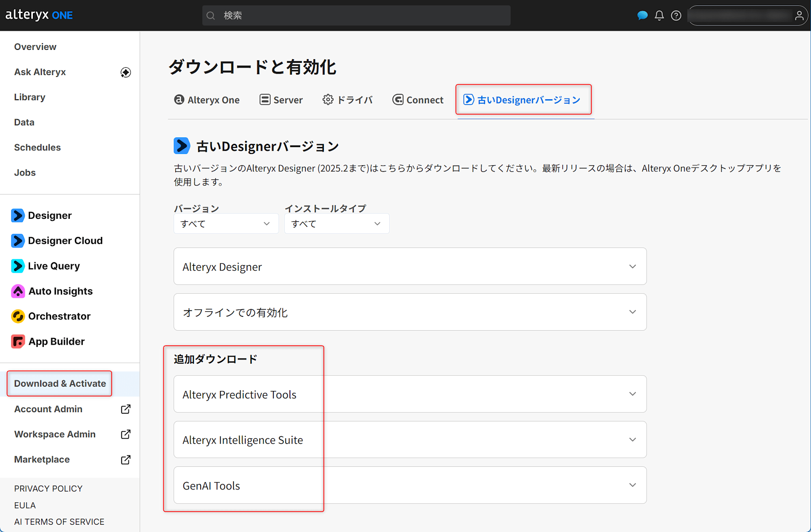Go to Data in the sidebar

coord(24,122)
